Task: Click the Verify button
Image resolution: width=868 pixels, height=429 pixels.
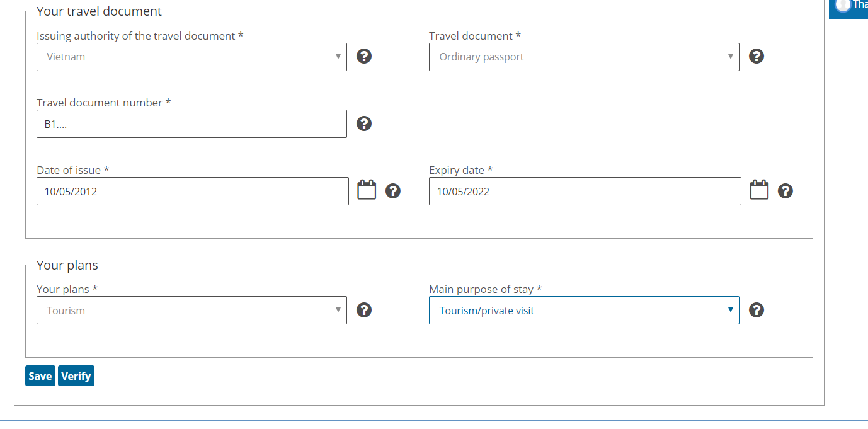Action: point(76,376)
